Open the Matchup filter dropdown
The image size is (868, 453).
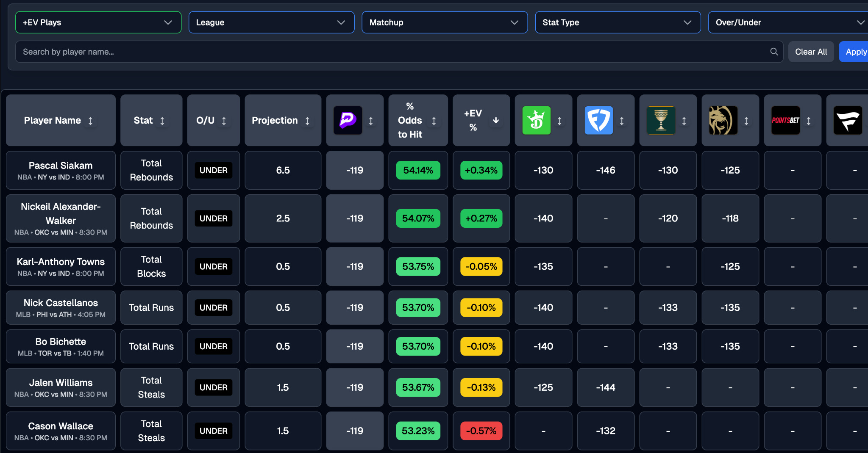click(x=445, y=22)
